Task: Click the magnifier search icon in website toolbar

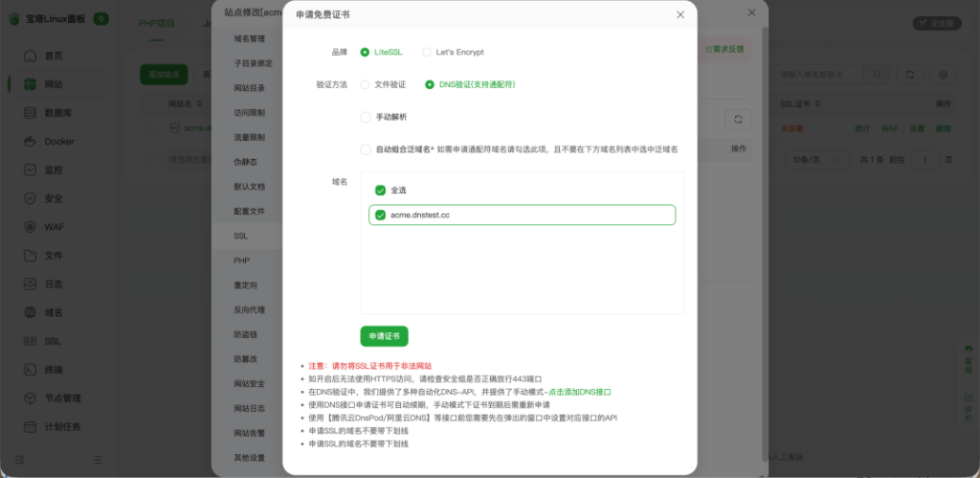Action: [x=877, y=74]
